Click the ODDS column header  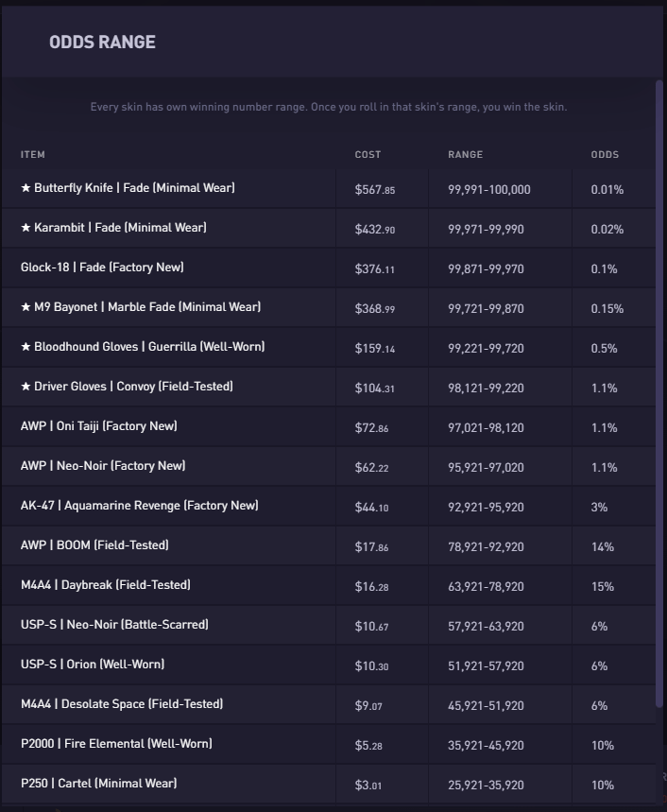pos(605,154)
